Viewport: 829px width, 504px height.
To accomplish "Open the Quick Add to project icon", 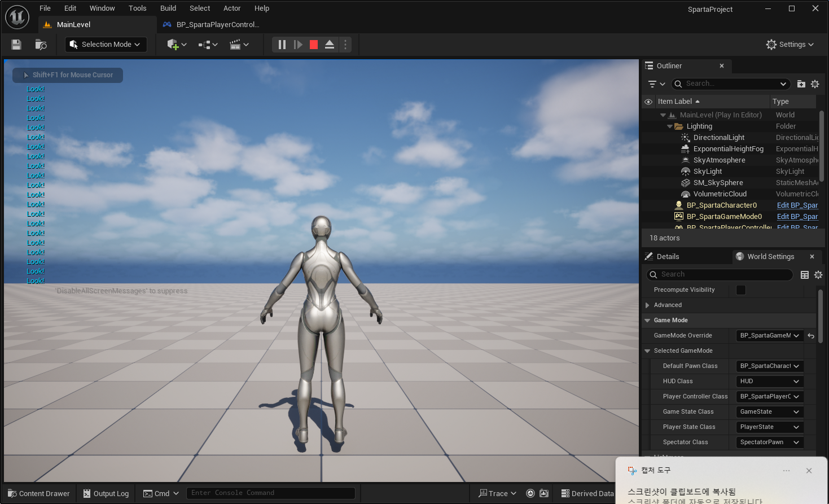I will pyautogui.click(x=177, y=45).
